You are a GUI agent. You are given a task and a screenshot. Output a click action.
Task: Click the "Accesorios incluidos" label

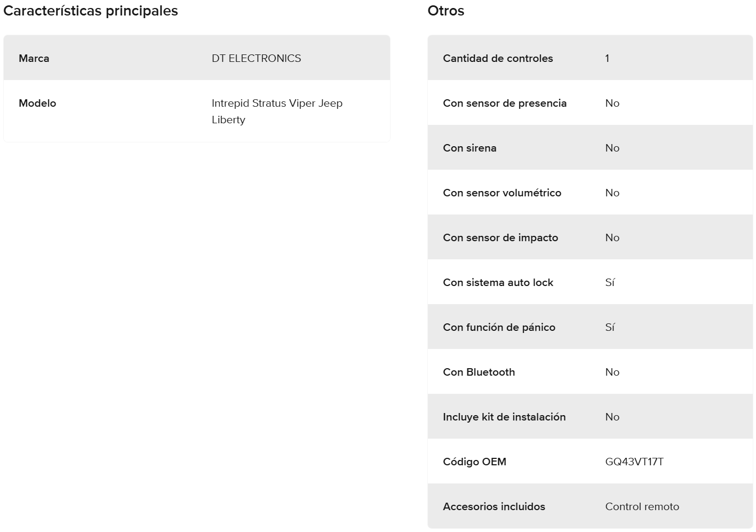coord(494,506)
